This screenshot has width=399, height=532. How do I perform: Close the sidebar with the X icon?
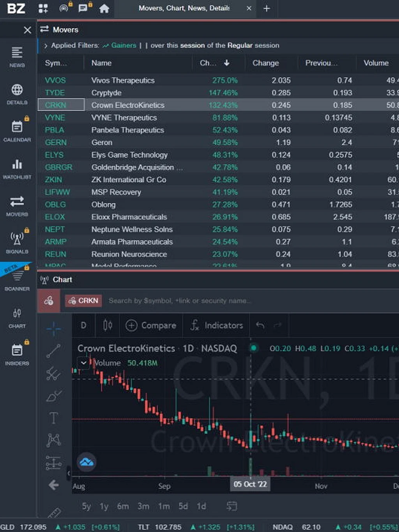[27, 30]
